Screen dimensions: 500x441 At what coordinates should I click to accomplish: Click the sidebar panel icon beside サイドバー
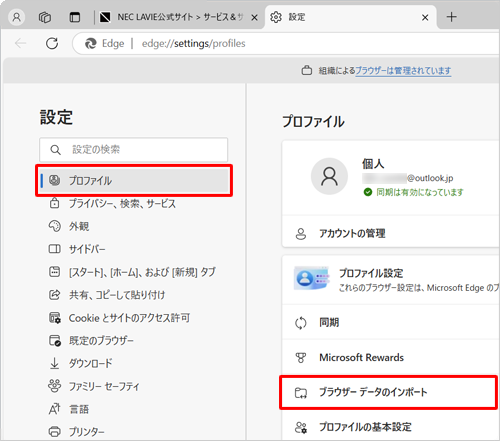point(55,249)
